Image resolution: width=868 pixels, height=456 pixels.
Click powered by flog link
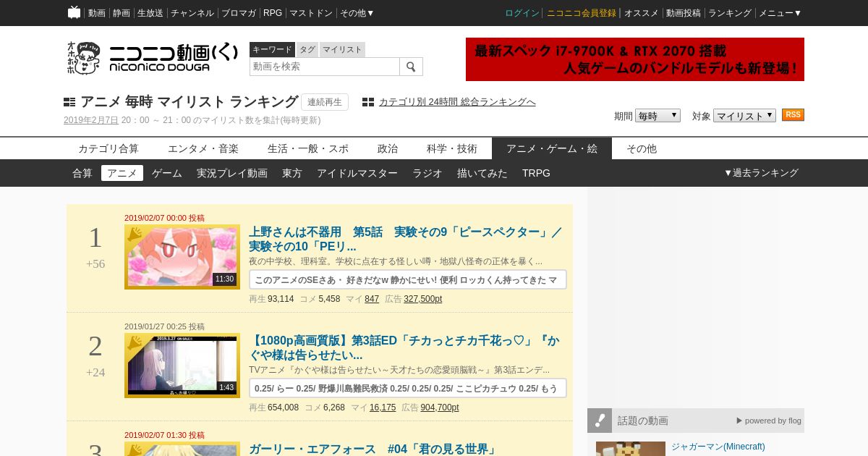coord(769,421)
